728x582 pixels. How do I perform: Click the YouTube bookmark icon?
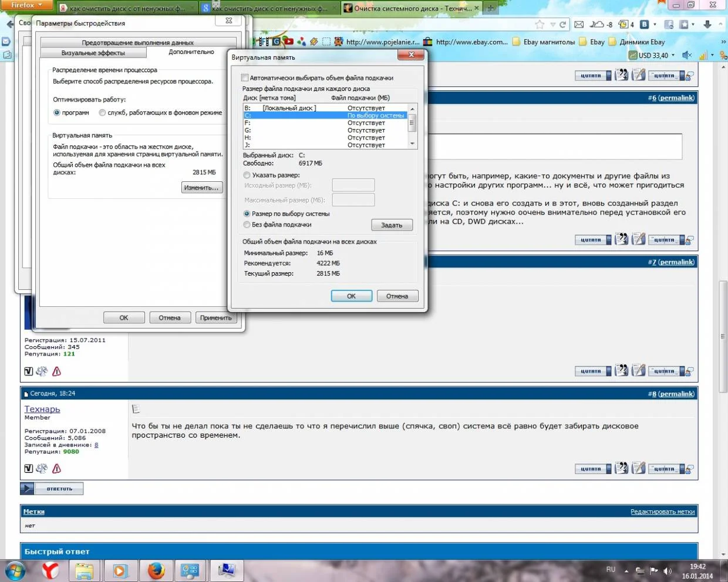(288, 42)
